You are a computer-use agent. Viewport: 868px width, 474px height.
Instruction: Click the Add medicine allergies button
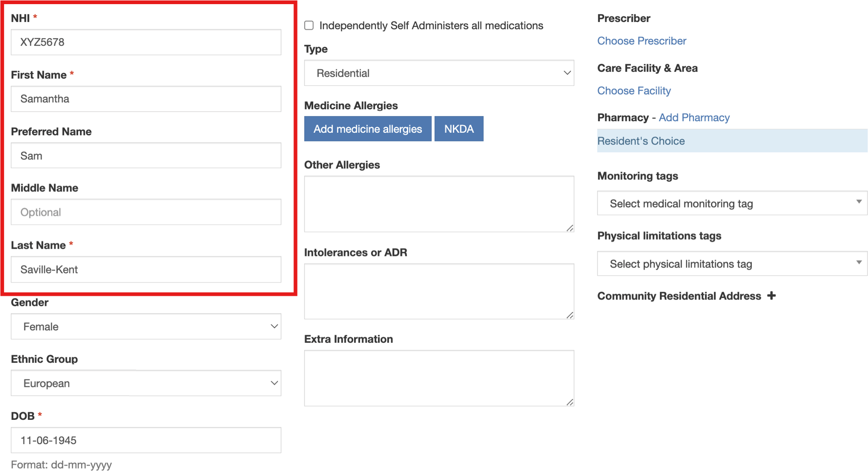point(367,129)
